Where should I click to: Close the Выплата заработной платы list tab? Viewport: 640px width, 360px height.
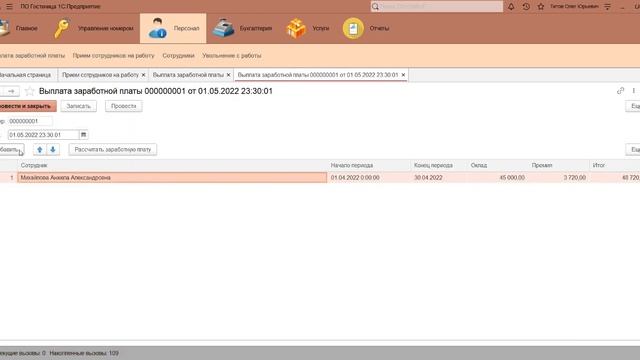click(x=228, y=75)
